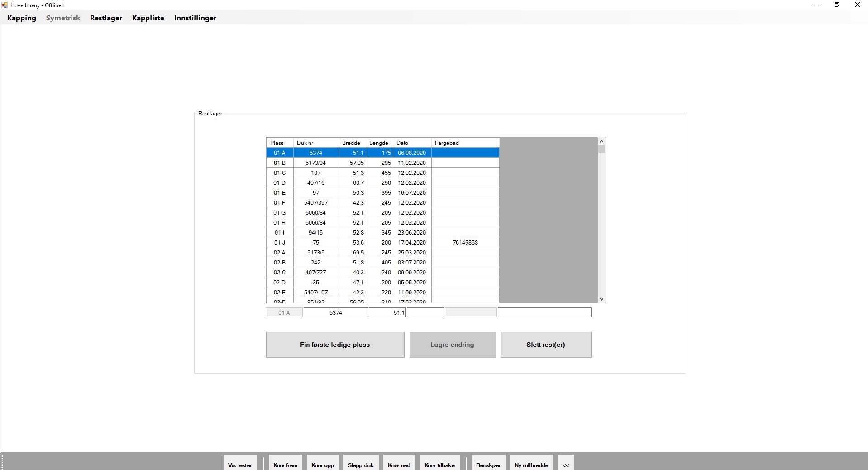Click the 'Kniv ned' button
Image resolution: width=868 pixels, height=470 pixels.
coord(399,465)
